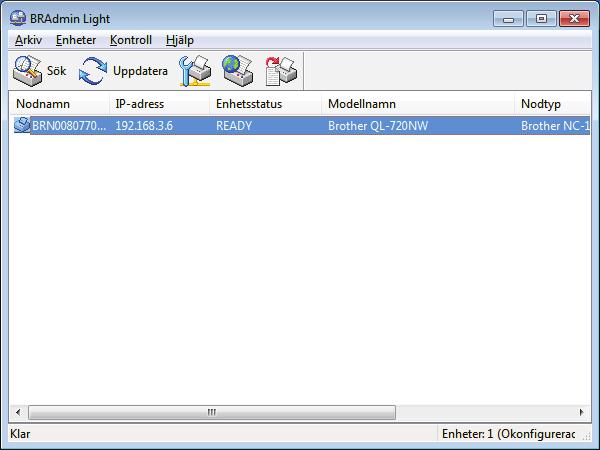Screen dimensions: 600x450
Task: Click the horizontal scrollbar thumb
Action: coord(212,412)
